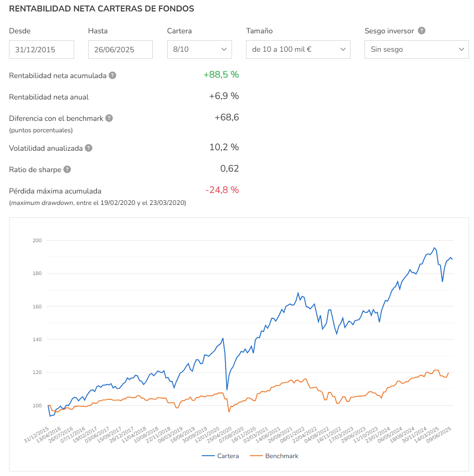The height and width of the screenshot is (476, 474).
Task: Click help icon beside Volatilidad anualizada
Action: (89, 148)
